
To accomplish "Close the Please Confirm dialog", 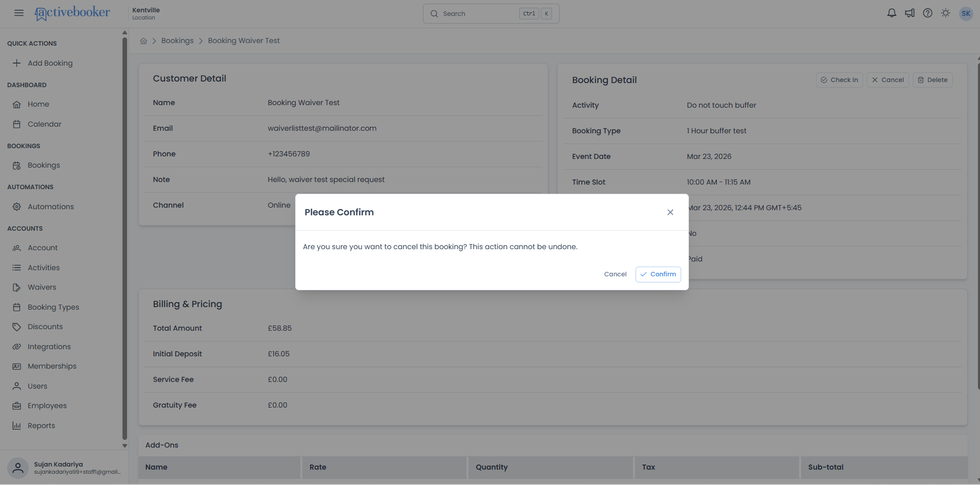I will pos(670,212).
